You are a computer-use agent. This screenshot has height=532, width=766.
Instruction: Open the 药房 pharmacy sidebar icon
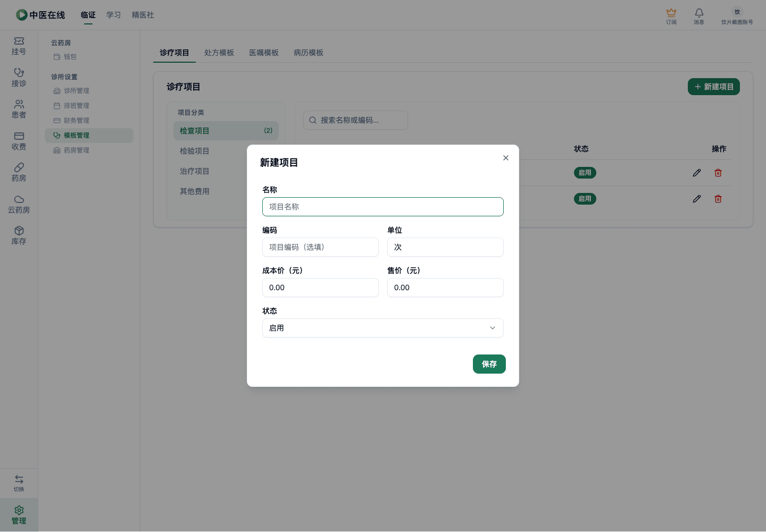pos(19,173)
